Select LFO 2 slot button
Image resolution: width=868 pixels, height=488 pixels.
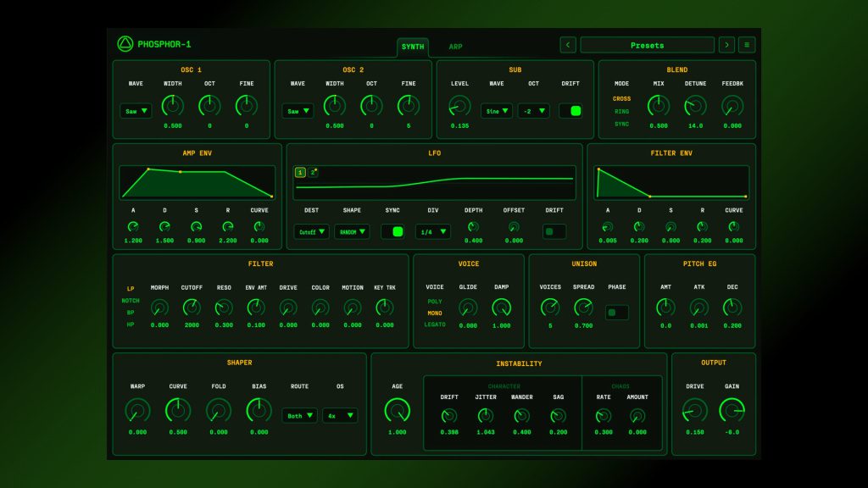pos(313,173)
